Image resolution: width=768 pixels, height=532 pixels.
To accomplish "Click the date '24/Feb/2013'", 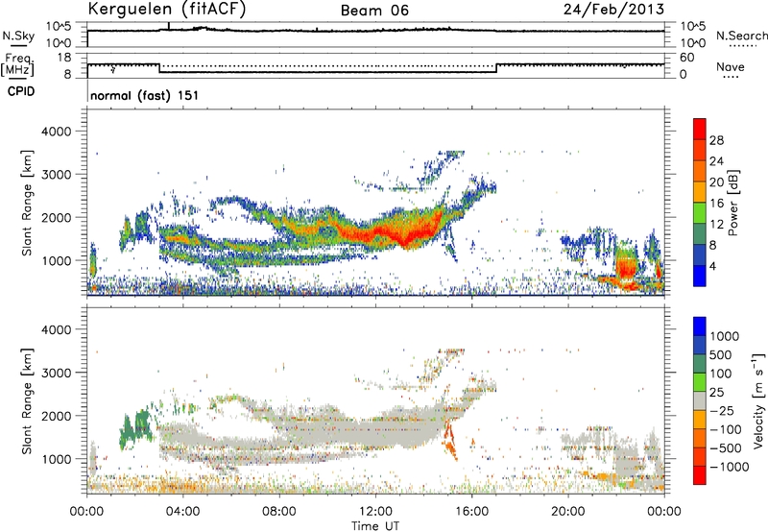I will 613,10.
